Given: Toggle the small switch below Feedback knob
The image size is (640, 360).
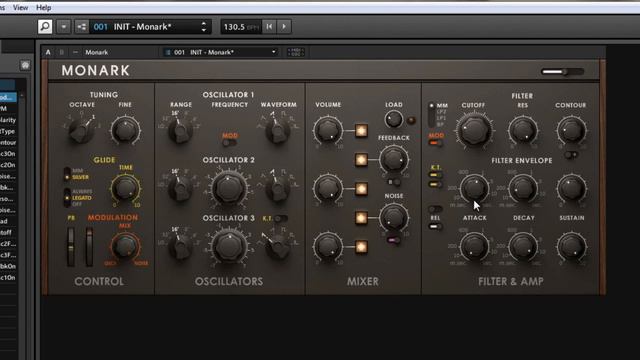Looking at the screenshot, I should coord(394,182).
